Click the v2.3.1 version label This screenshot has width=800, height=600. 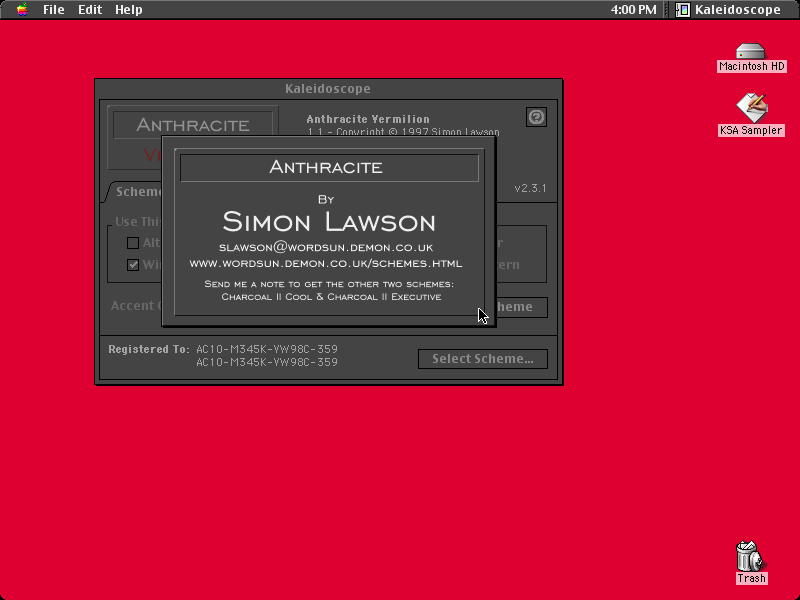point(530,188)
